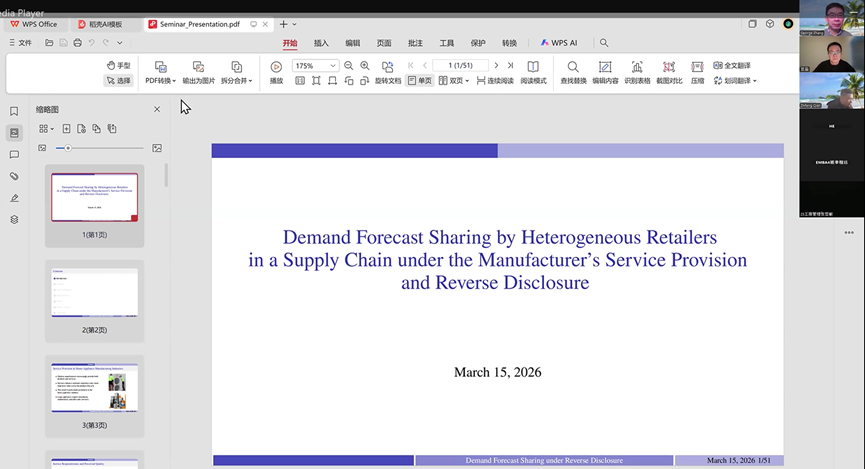This screenshot has width=865, height=469.
Task: Click the print icon in quick toolbar
Action: (x=77, y=43)
